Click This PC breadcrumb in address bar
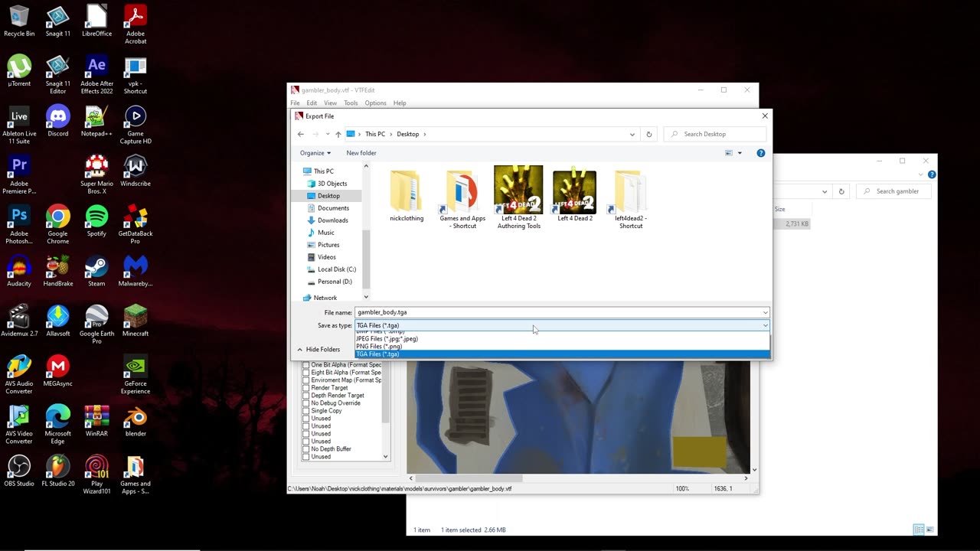The height and width of the screenshot is (551, 980). click(375, 134)
